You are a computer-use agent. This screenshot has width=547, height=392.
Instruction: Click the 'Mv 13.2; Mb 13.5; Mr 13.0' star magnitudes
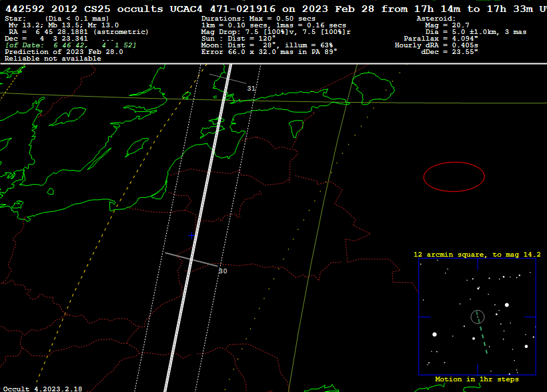click(63, 25)
